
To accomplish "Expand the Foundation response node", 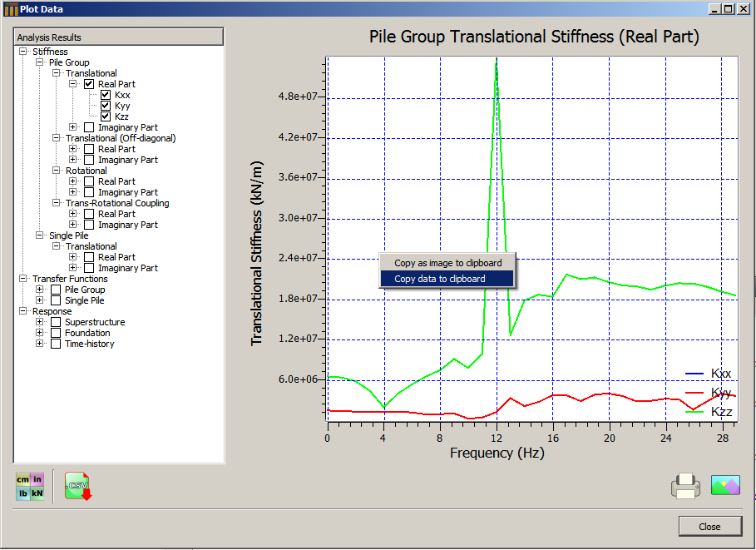I will pyautogui.click(x=40, y=333).
